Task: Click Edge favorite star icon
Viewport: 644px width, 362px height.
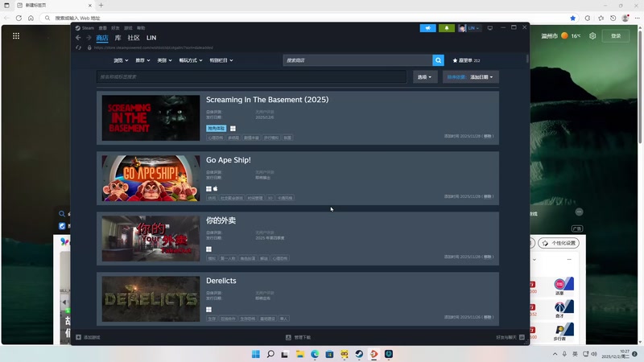Action: point(572,18)
